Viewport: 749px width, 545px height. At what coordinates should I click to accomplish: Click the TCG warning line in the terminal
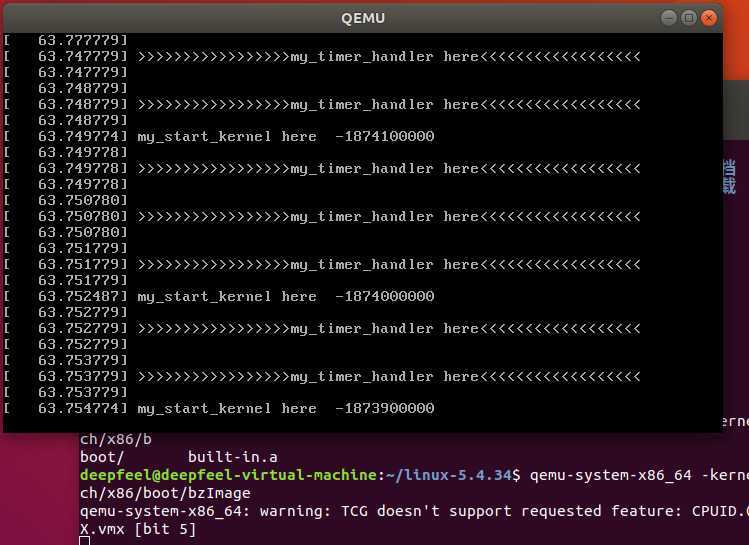click(x=414, y=511)
